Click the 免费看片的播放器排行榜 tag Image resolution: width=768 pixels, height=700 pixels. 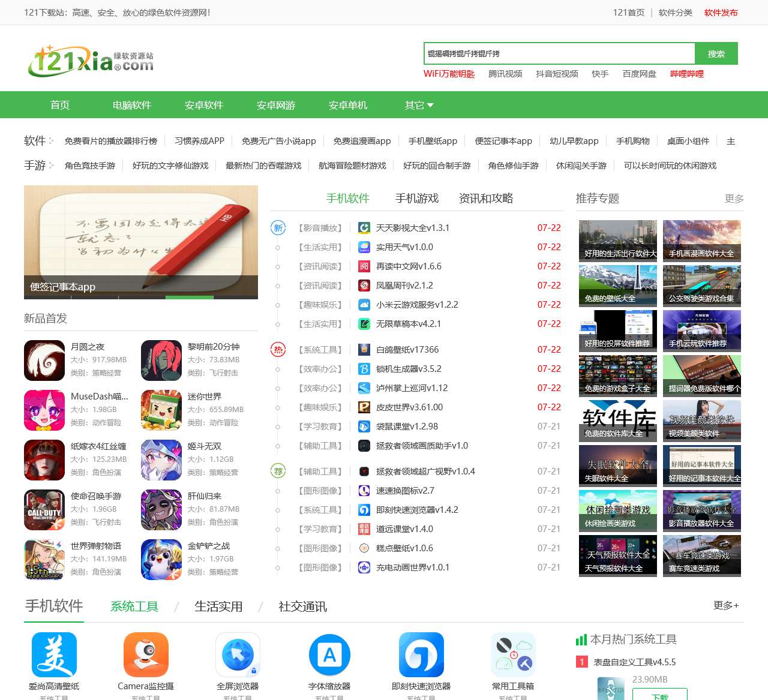click(x=111, y=141)
